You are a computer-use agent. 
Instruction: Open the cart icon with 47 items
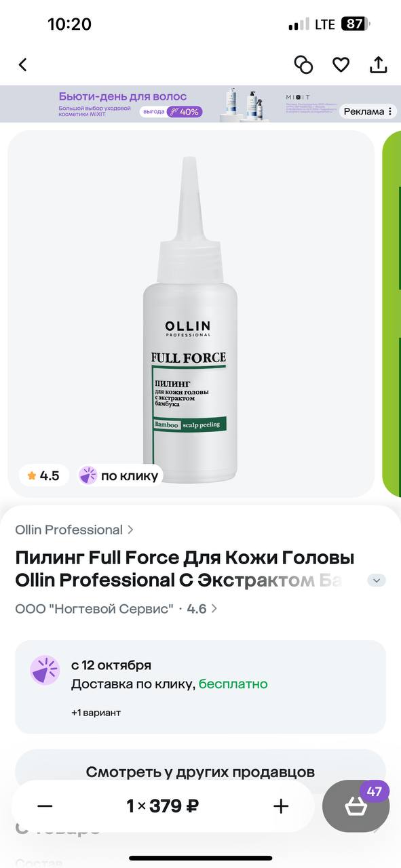click(356, 806)
